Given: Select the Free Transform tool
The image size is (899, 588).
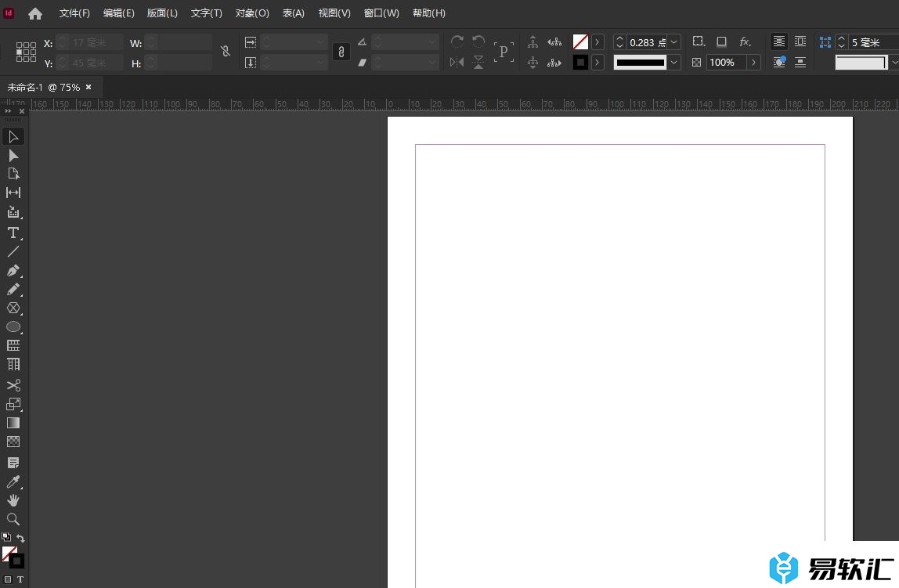Looking at the screenshot, I should [13, 404].
